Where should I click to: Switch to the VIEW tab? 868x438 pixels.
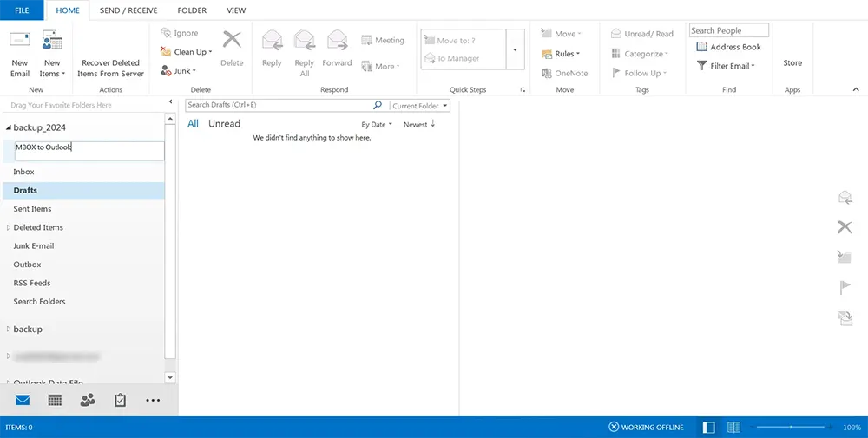pos(236,10)
